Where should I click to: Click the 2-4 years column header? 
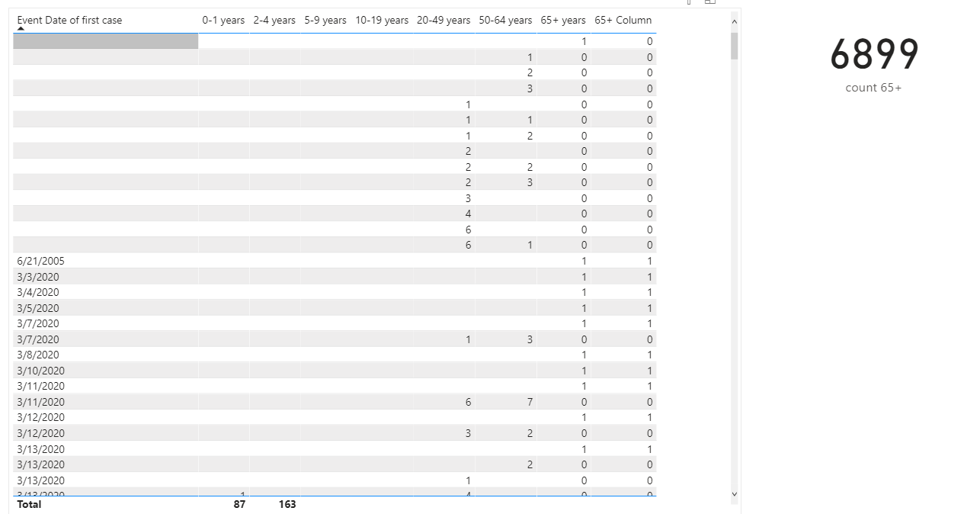(x=274, y=20)
